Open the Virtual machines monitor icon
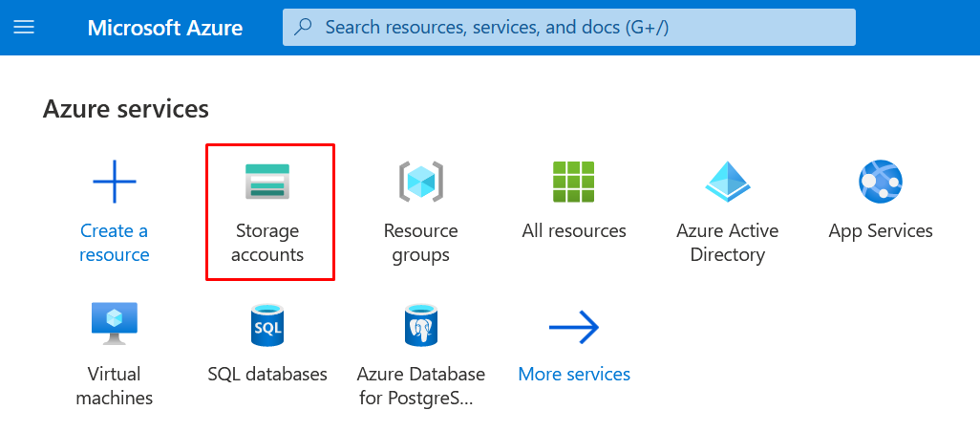This screenshot has height=432, width=980. (x=115, y=323)
